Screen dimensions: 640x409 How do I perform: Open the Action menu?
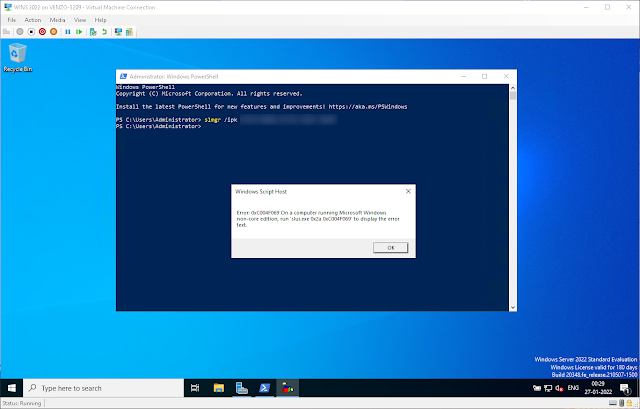(33, 20)
